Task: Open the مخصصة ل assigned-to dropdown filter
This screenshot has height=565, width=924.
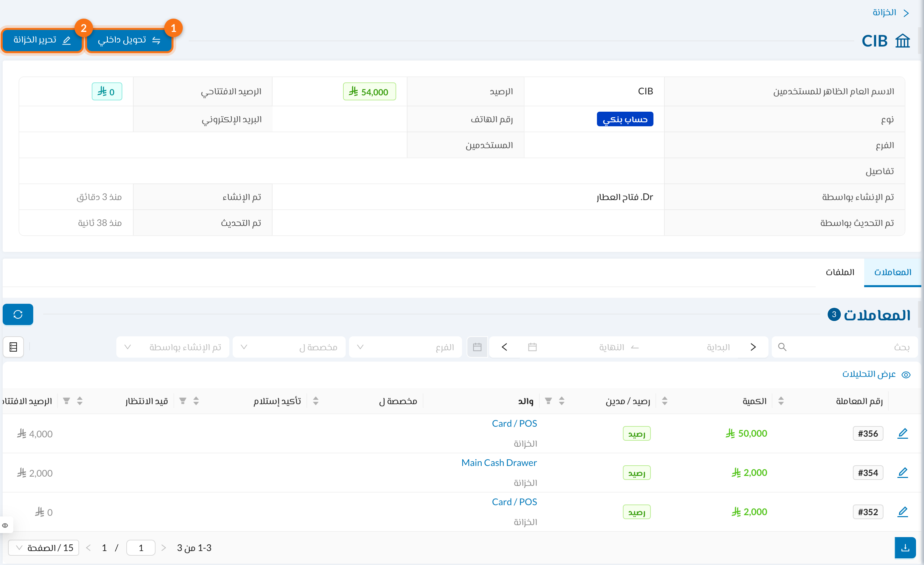Action: click(289, 347)
